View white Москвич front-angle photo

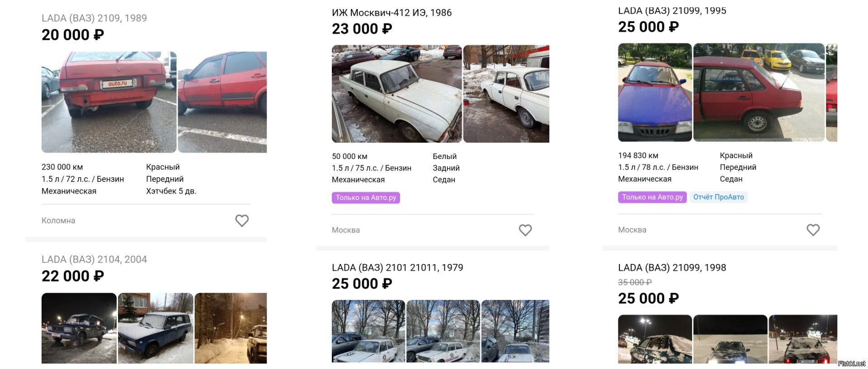396,94
